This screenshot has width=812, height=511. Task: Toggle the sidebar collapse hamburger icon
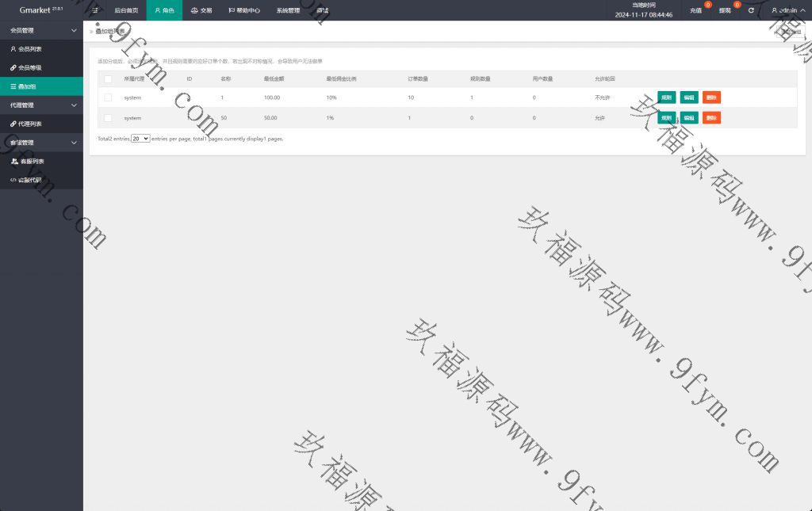click(x=95, y=10)
